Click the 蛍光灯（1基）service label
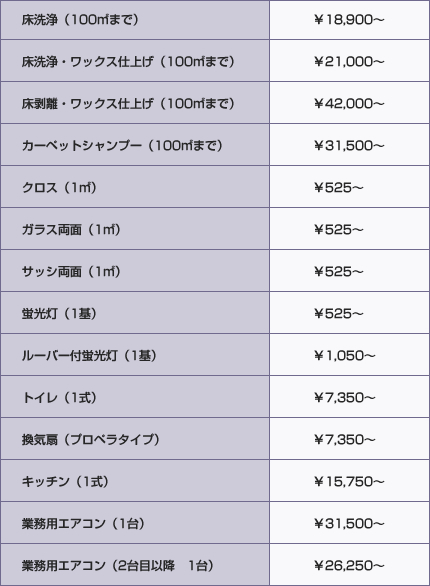The height and width of the screenshot is (586, 430). click(59, 313)
